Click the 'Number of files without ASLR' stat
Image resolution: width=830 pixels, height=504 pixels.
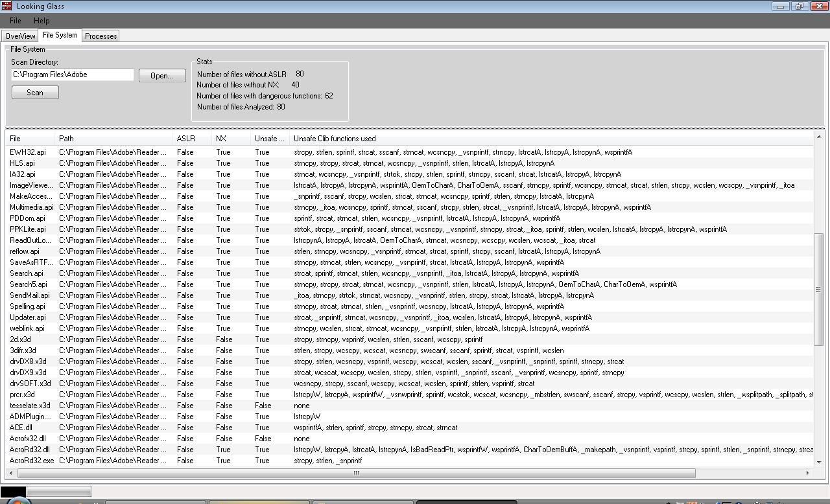point(250,74)
